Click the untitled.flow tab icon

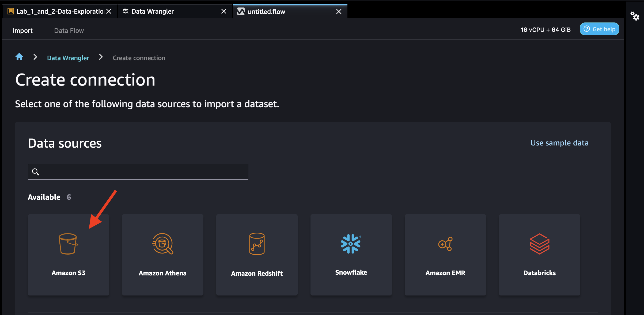pyautogui.click(x=241, y=11)
